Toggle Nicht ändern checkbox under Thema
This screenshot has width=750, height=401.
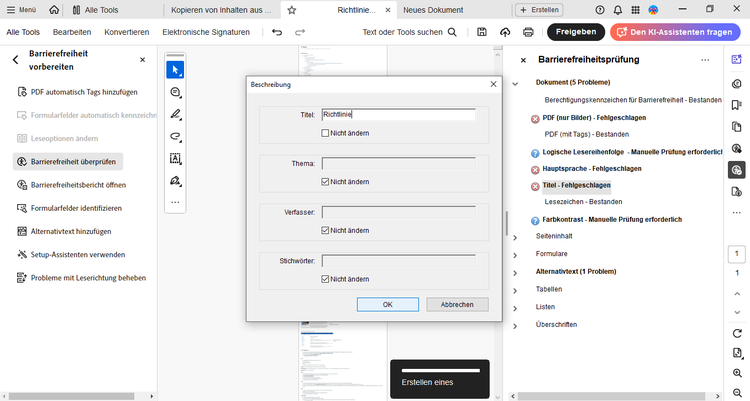click(x=325, y=182)
